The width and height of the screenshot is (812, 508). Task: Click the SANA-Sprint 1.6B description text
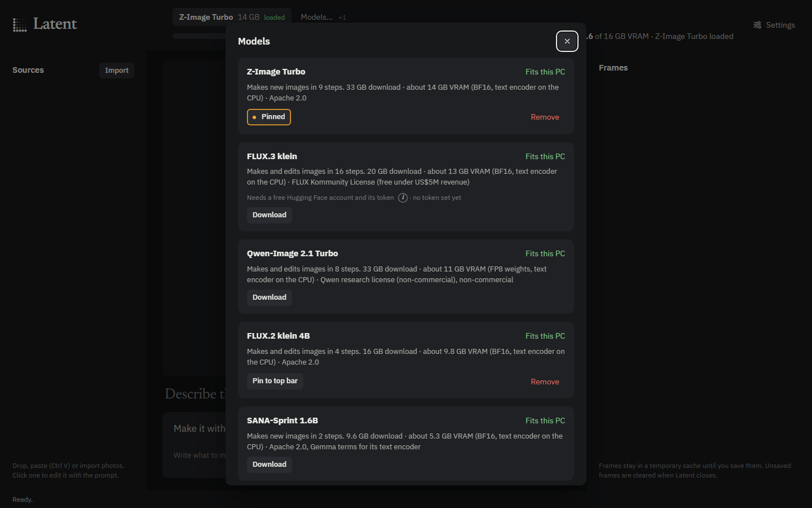[x=405, y=441]
